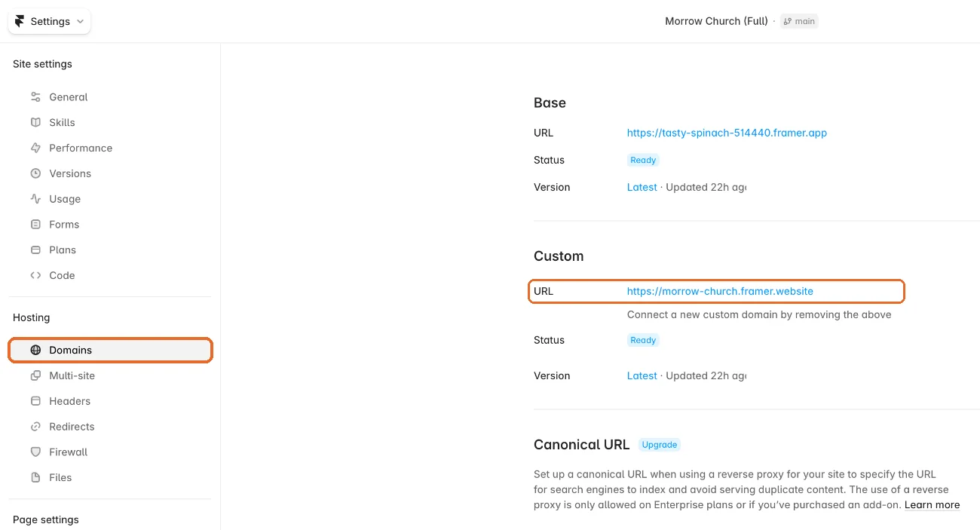980x530 pixels.
Task: Click the Skills book icon
Action: [35, 122]
